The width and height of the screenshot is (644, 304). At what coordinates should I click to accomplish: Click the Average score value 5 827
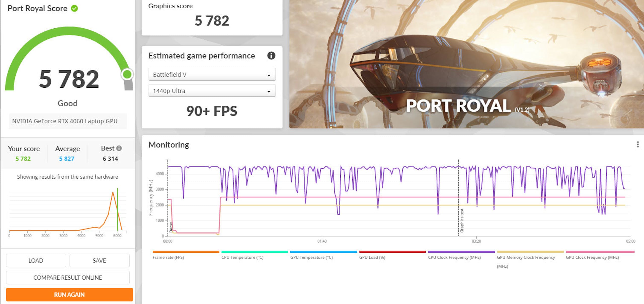(x=67, y=159)
